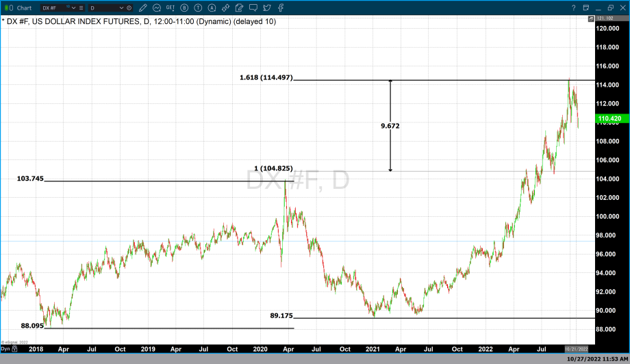The image size is (630, 364).
Task: Toggle the time axis lock icon
Action: coord(15,348)
